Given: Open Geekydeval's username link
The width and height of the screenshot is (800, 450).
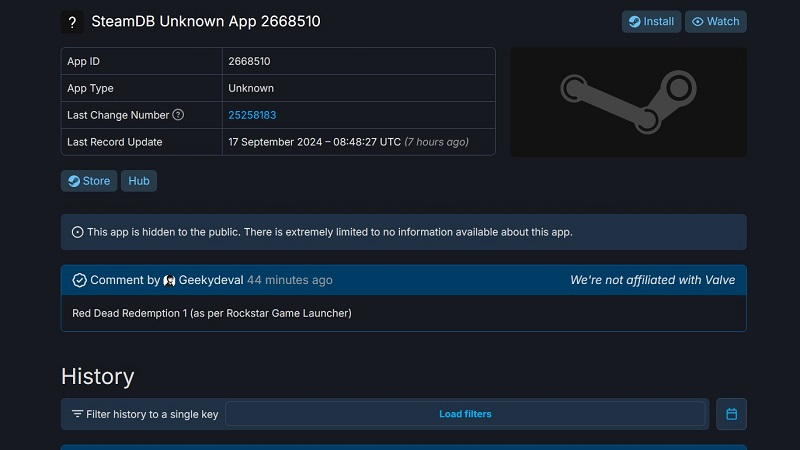Looking at the screenshot, I should pyautogui.click(x=210, y=280).
